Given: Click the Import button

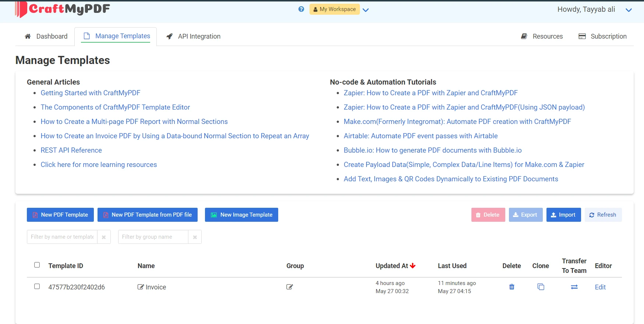Looking at the screenshot, I should (564, 215).
